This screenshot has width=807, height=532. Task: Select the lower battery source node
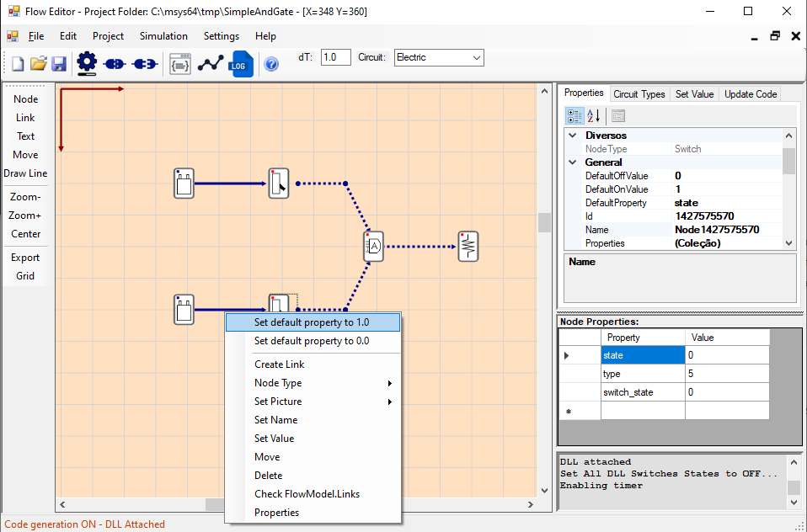184,309
